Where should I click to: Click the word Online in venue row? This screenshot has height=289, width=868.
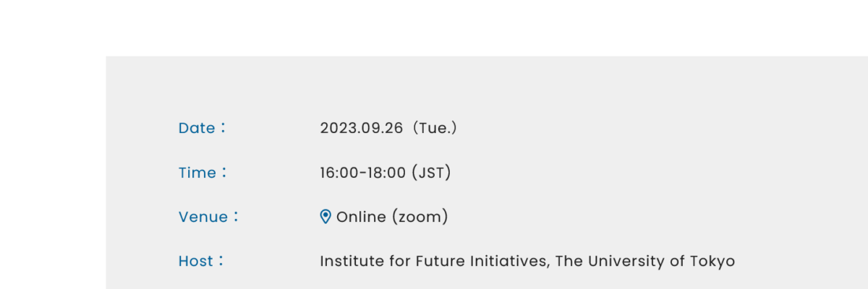pos(361,217)
